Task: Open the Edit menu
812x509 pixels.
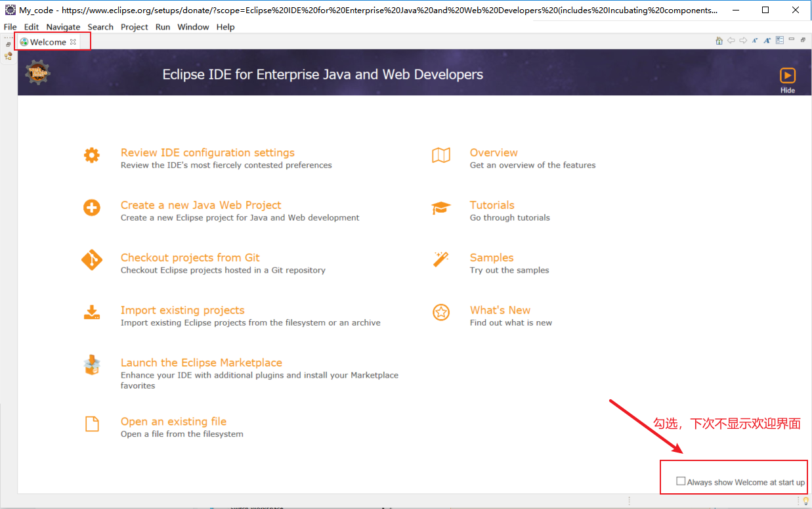Action: click(x=32, y=27)
